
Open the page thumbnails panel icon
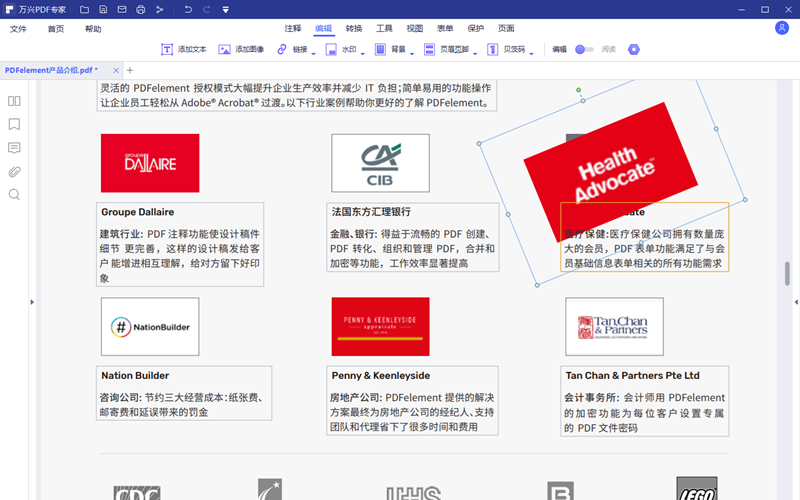tap(14, 101)
